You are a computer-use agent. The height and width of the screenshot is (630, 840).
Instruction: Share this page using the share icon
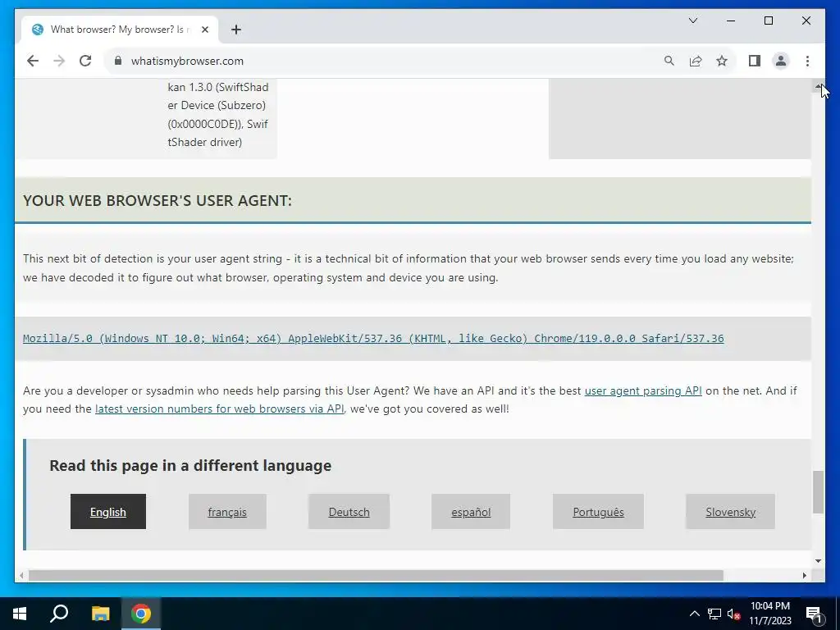(x=696, y=61)
